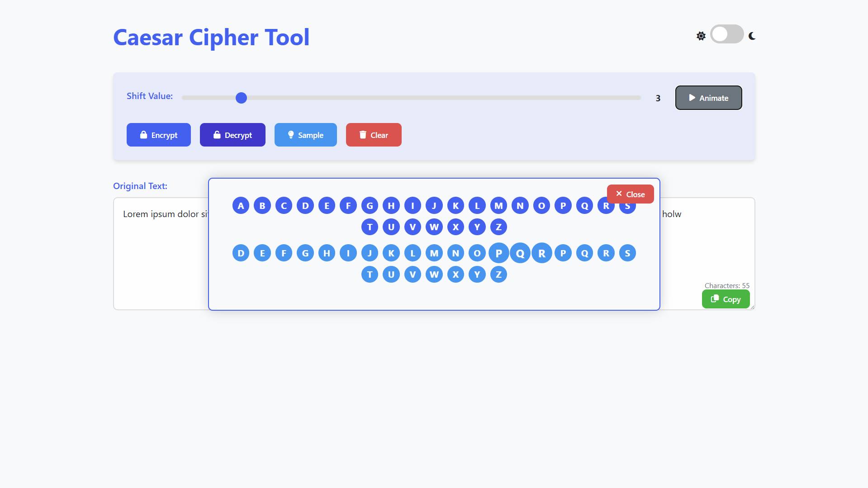
Task: Select letter A circle in top alphabet
Action: pyautogui.click(x=241, y=206)
